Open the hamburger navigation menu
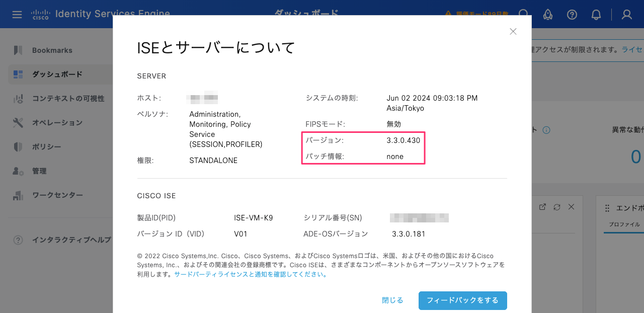This screenshot has height=313, width=644. [x=17, y=14]
